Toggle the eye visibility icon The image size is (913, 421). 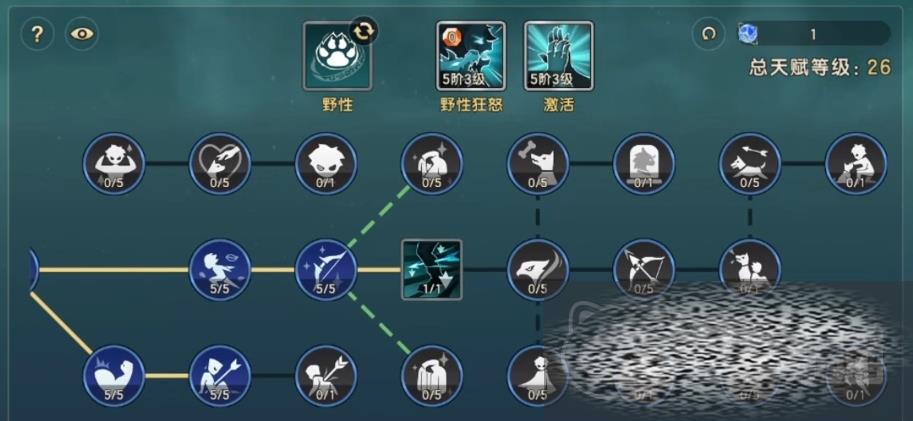pyautogui.click(x=82, y=34)
